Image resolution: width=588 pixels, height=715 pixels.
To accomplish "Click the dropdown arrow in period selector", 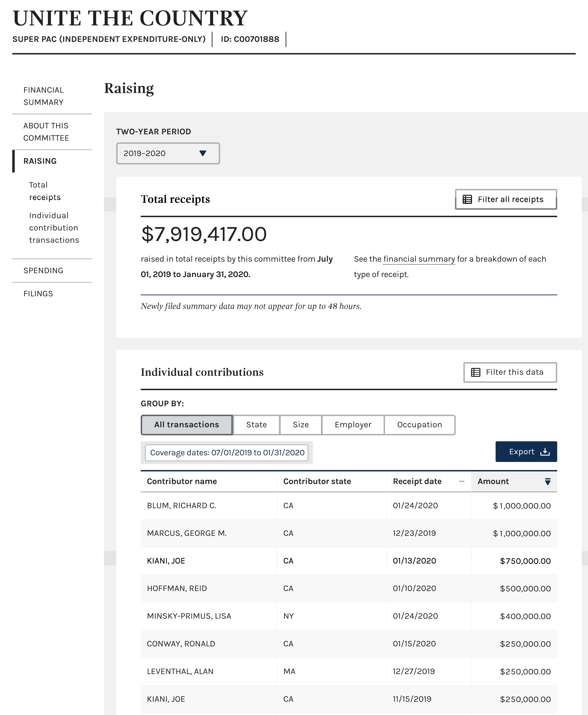I will coord(202,154).
